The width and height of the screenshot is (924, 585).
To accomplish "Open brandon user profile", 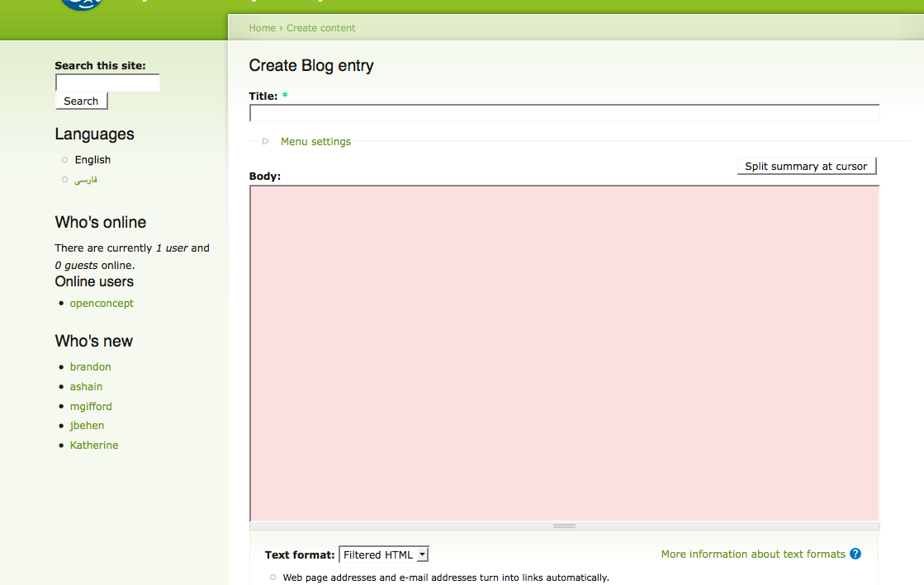I will pos(90,366).
